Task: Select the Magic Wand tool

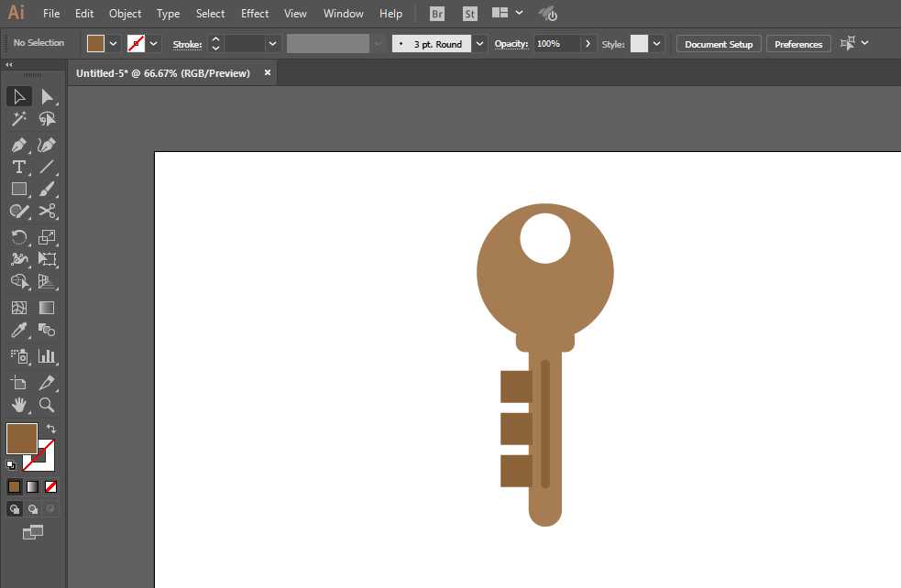Action: coord(18,119)
